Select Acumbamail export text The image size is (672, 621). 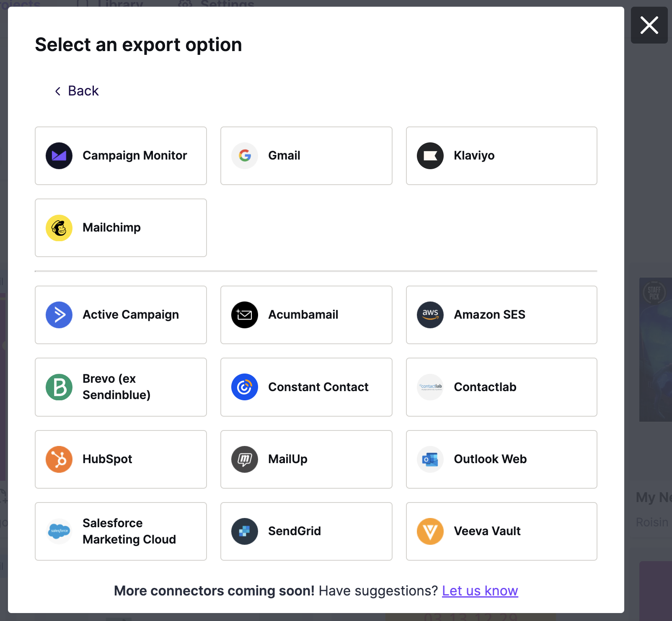(x=303, y=315)
